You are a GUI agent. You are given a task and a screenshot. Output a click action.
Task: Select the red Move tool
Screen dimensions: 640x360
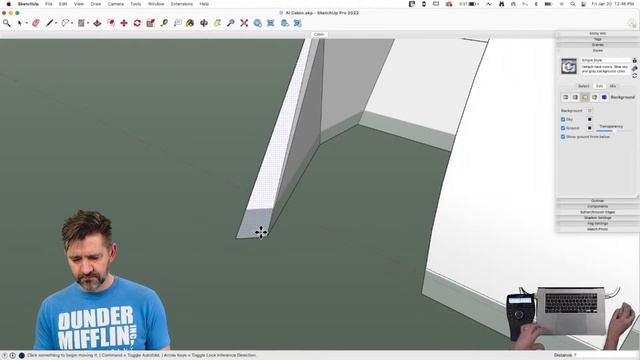click(124, 23)
